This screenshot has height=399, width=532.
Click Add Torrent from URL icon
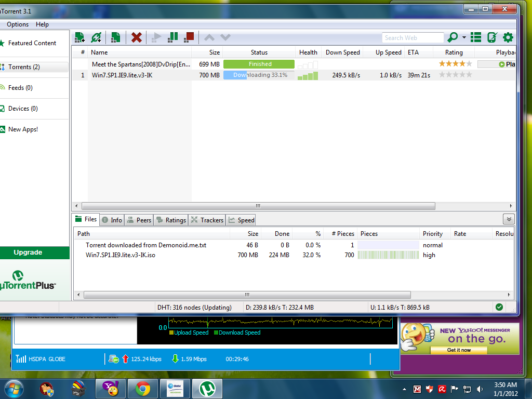tap(96, 37)
